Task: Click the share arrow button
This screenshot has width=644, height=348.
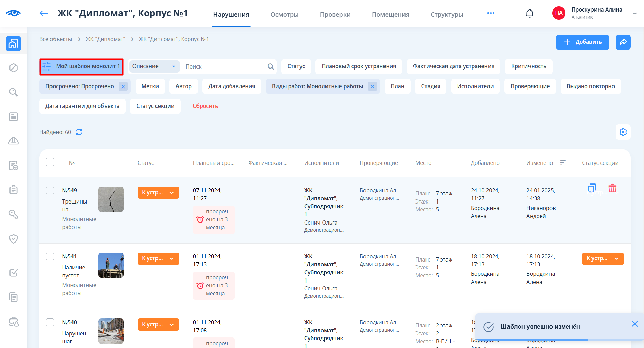Action: (623, 42)
